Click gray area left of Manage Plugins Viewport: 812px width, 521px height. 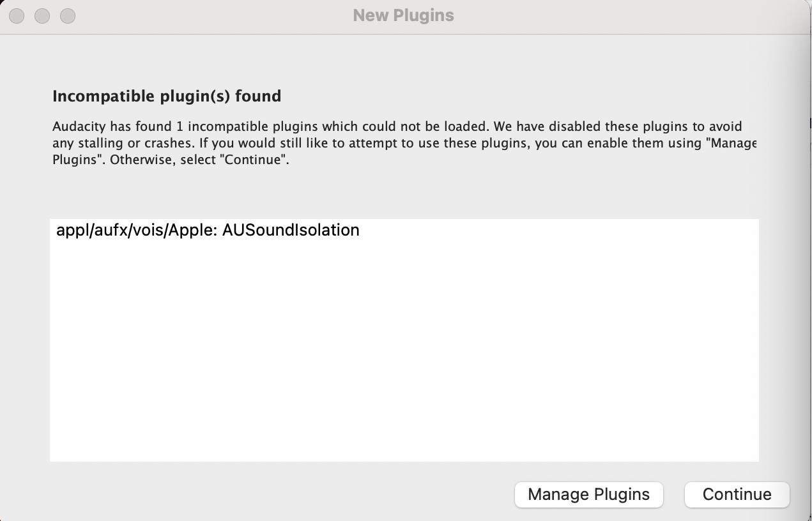coord(287,494)
